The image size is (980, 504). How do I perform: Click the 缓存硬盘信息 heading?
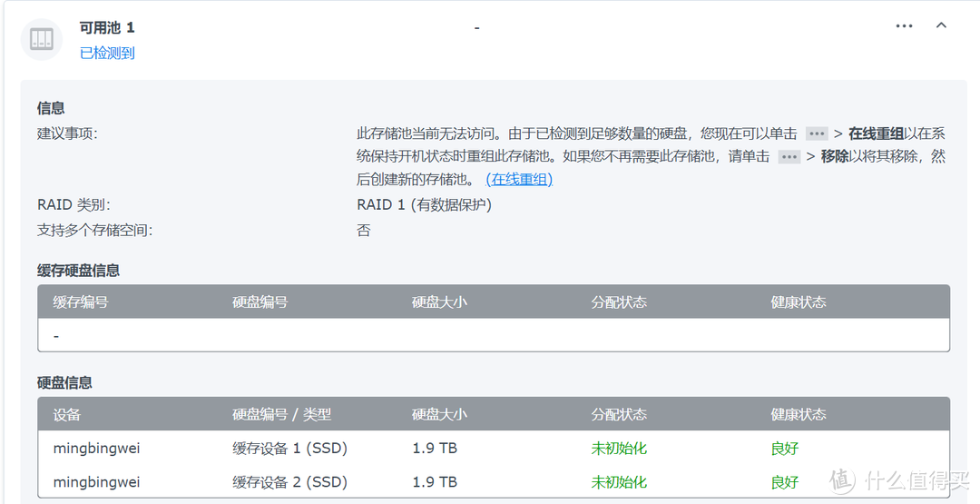[x=78, y=270]
